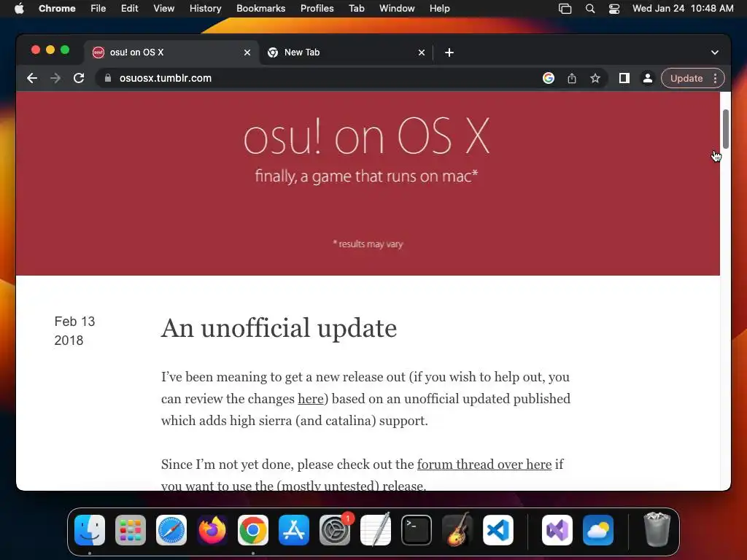This screenshot has width=747, height=560.
Task: Click the page's vertical scrollbar thumb
Action: (x=726, y=129)
